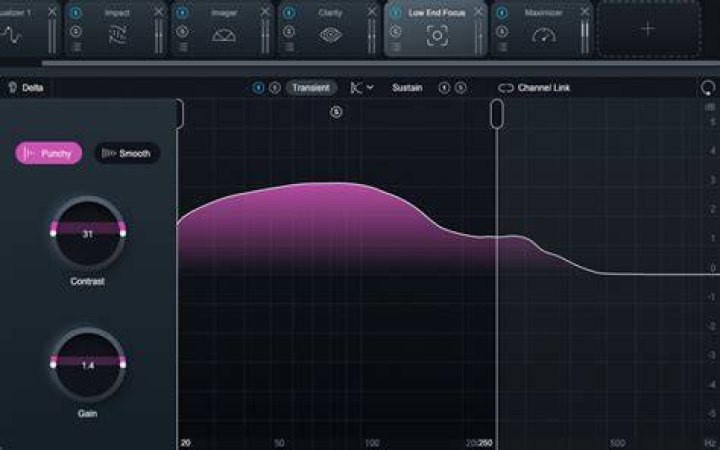Select the Imager module dome icon
The height and width of the screenshot is (450, 720).
pos(224,35)
